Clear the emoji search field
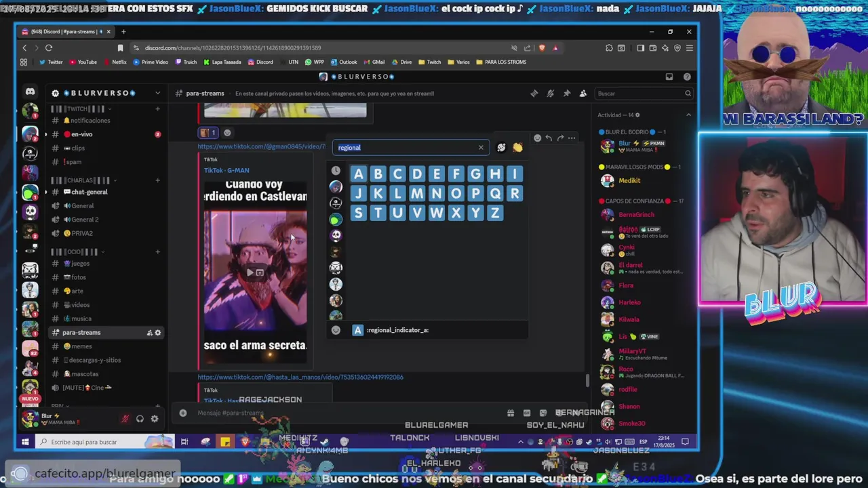The height and width of the screenshot is (488, 868). pos(481,147)
